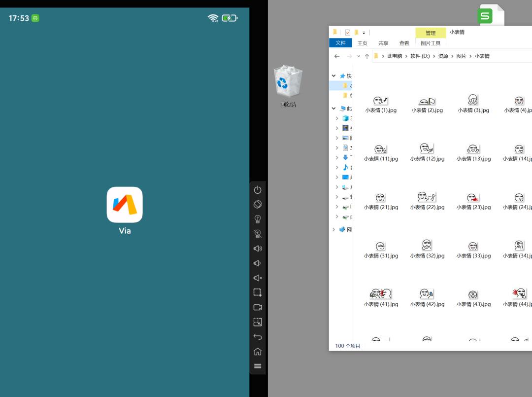The width and height of the screenshot is (532, 397).
Task: Toggle the crossed-out light bulb screen-off icon
Action: 257,234
